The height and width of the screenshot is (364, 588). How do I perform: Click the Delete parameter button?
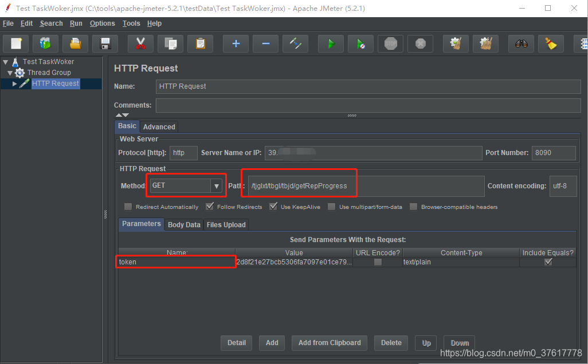coord(391,343)
